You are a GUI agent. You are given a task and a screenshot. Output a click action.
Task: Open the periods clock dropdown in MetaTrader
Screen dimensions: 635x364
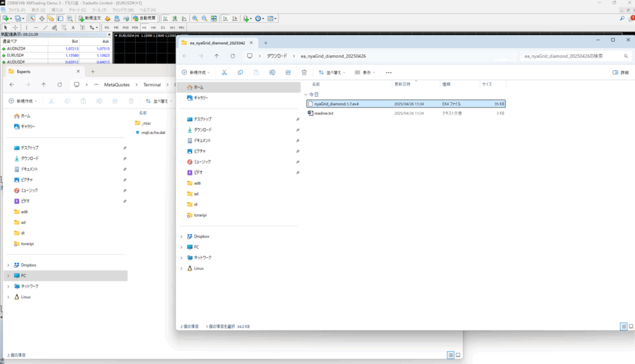[x=259, y=18]
